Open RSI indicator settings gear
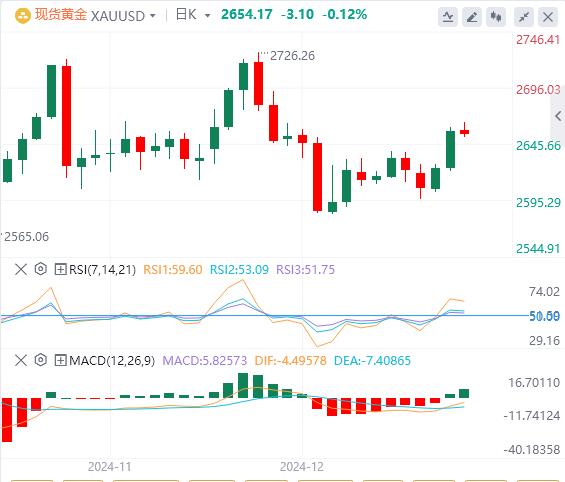 coord(41,269)
